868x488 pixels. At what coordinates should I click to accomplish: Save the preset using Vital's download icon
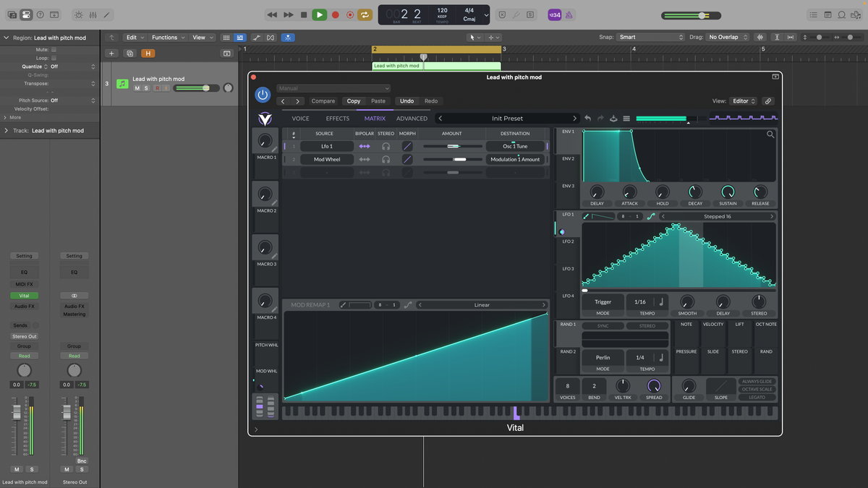click(613, 118)
